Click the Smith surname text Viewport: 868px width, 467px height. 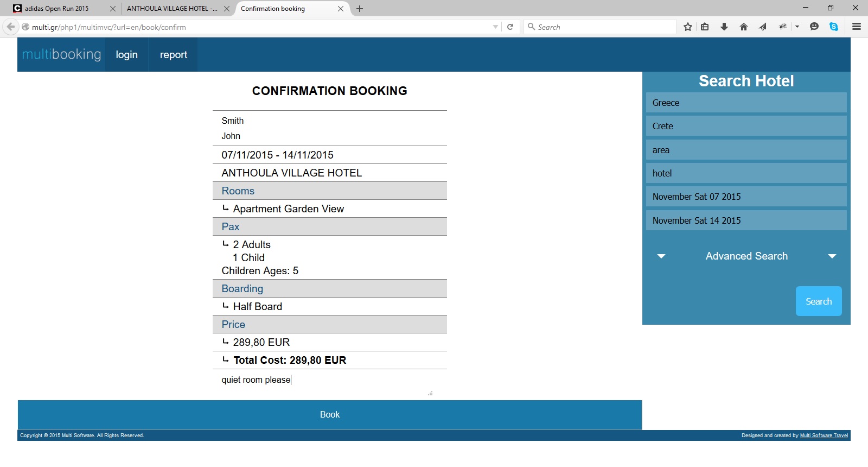[x=232, y=121]
